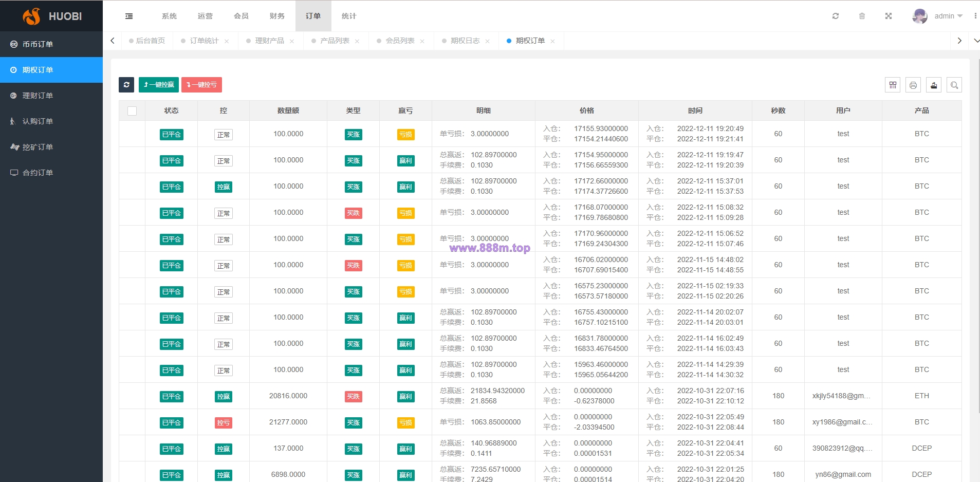Open the vertical more-options dots in header

[975, 16]
